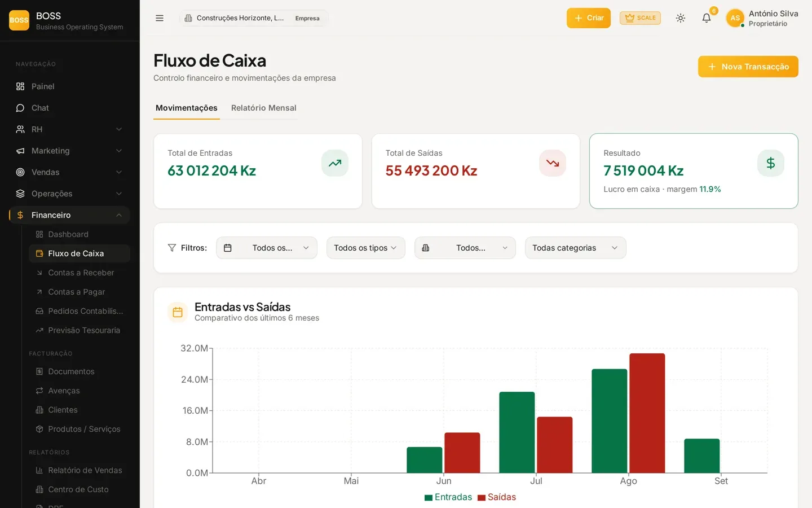Open Chat in the sidebar
812x508 pixels.
[x=70, y=108]
